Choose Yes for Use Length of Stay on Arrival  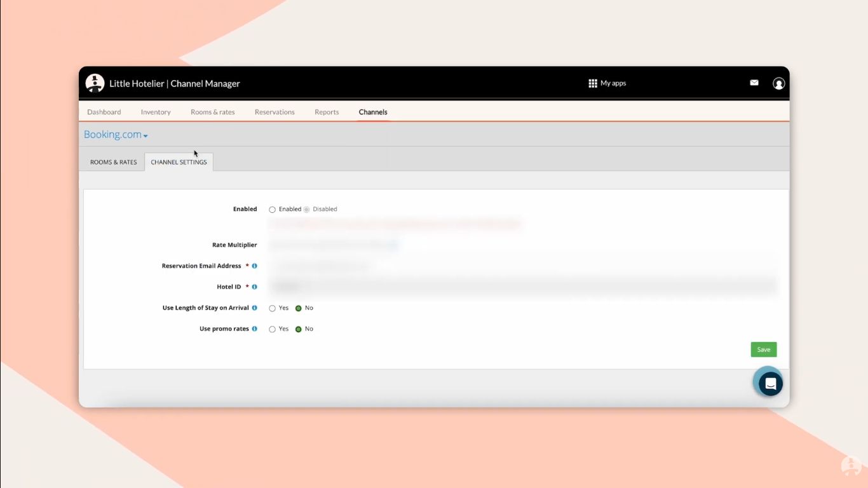pyautogui.click(x=273, y=308)
